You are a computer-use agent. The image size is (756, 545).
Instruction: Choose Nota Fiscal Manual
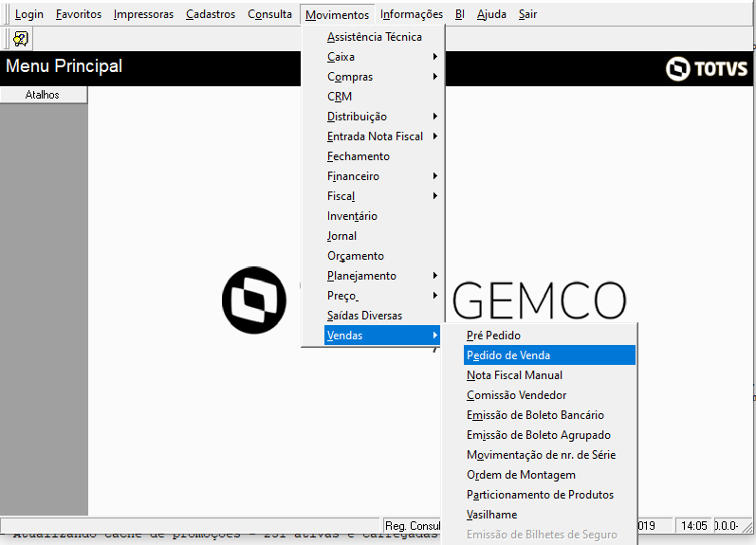point(549,375)
